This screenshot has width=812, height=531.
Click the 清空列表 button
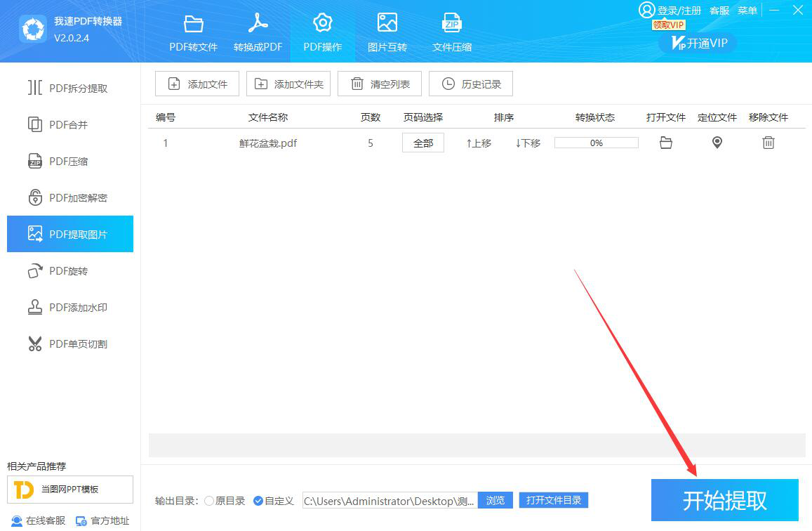point(379,84)
